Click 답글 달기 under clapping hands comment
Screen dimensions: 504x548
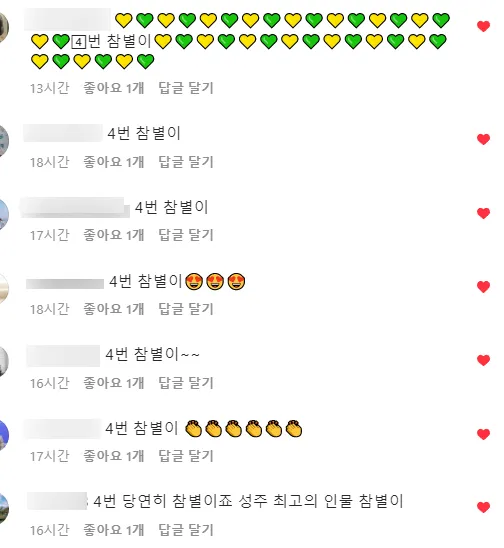[186, 456]
